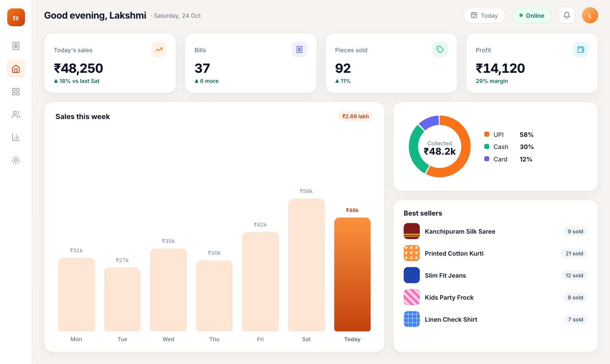Select the Sat bar in sales chart
This screenshot has height=364, width=610.
click(306, 265)
